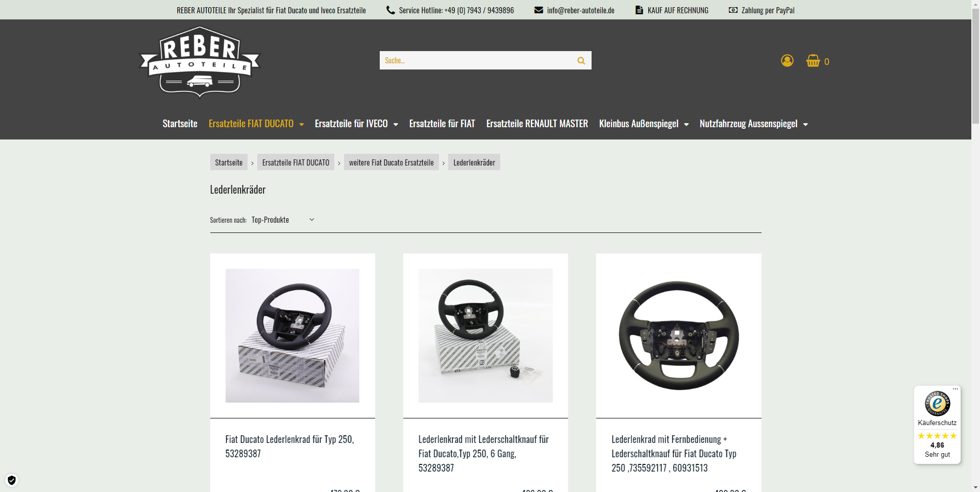Click the 4,86 rating in Trusted Shops badge
Image resolution: width=980 pixels, height=492 pixels.
937,445
